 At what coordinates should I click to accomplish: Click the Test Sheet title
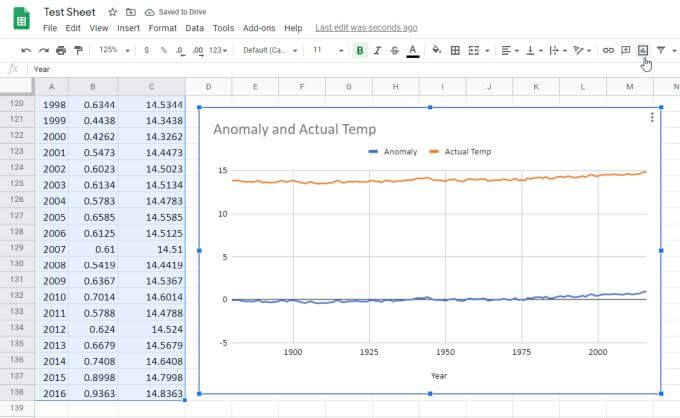(x=69, y=12)
